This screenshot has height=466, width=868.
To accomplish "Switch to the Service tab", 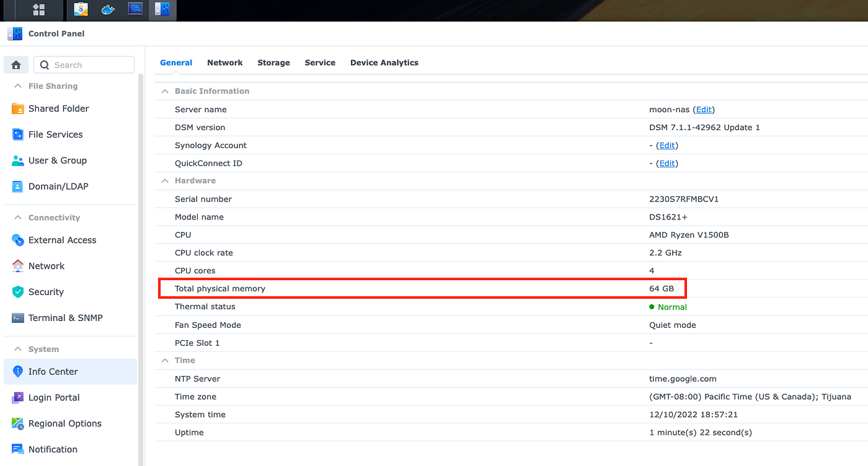I will [320, 63].
